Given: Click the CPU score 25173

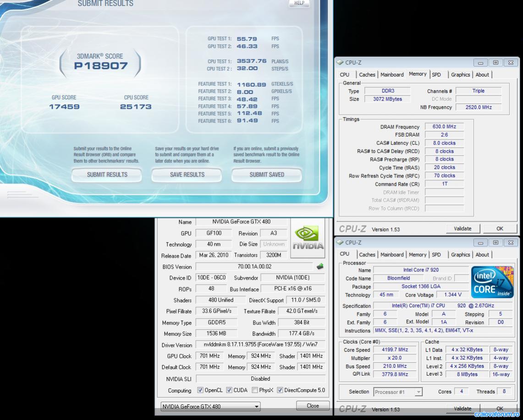Looking at the screenshot, I should 136,107.
